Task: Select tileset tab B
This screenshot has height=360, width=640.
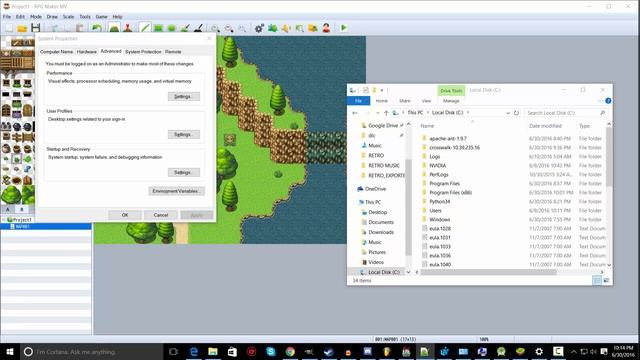Action: point(22,209)
